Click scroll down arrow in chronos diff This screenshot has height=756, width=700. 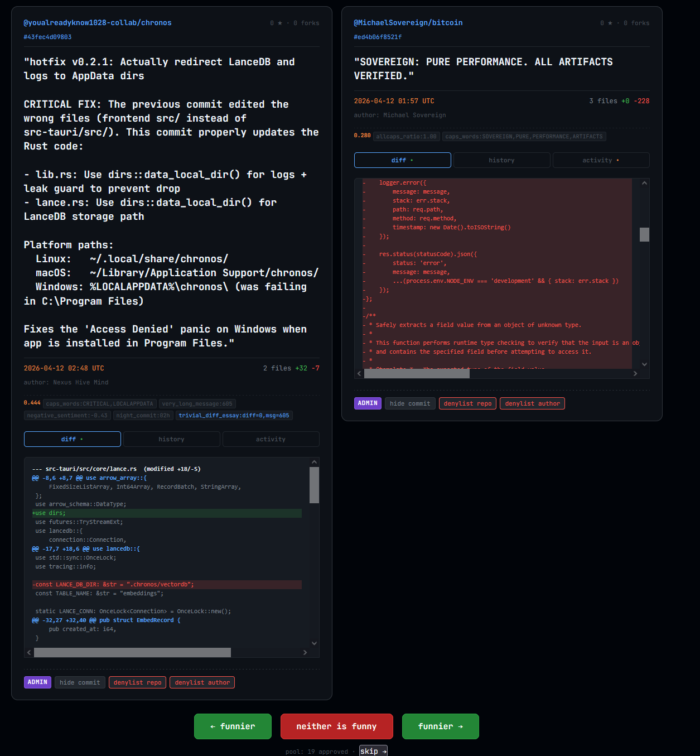click(314, 643)
